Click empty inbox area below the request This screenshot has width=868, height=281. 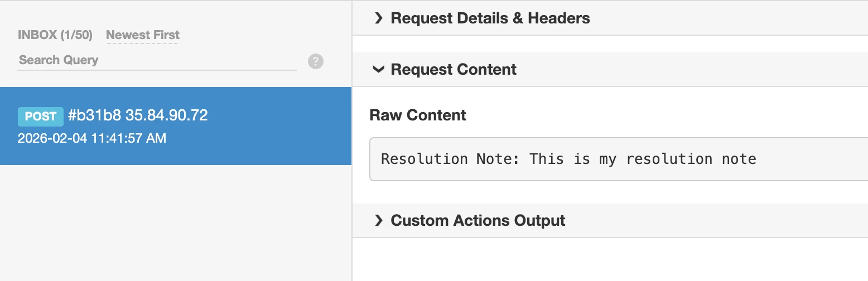pos(176,223)
